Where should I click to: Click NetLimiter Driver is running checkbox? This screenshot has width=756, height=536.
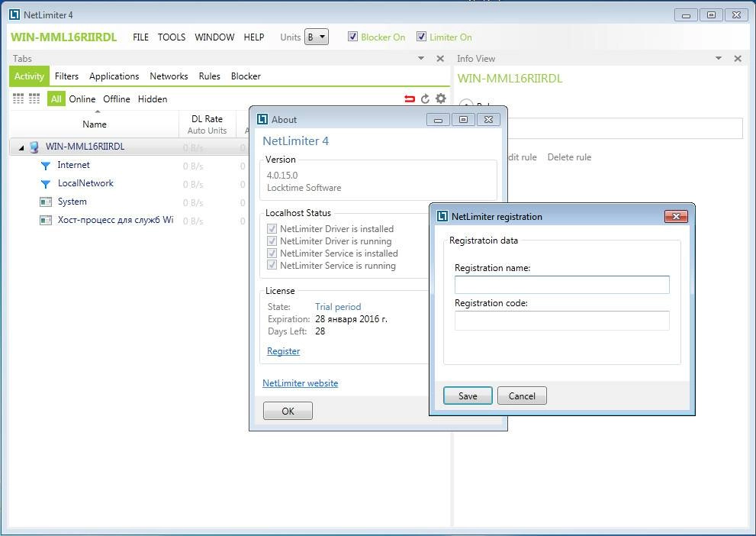(272, 241)
